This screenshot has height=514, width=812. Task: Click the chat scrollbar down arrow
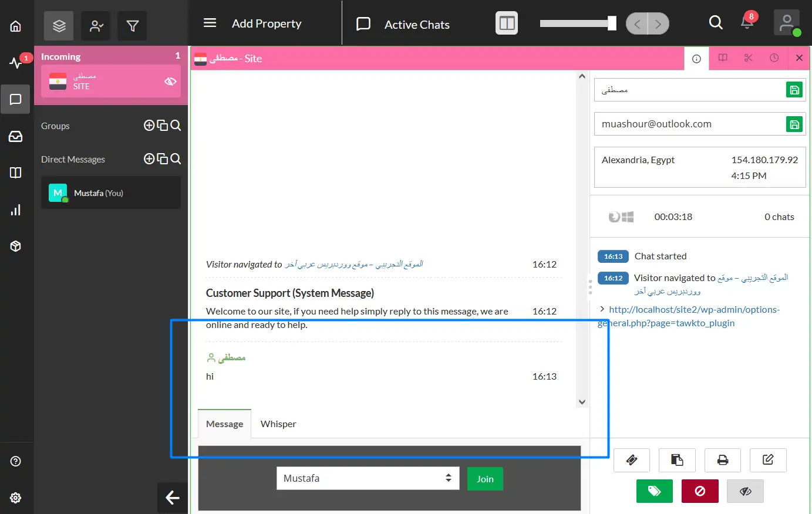582,402
